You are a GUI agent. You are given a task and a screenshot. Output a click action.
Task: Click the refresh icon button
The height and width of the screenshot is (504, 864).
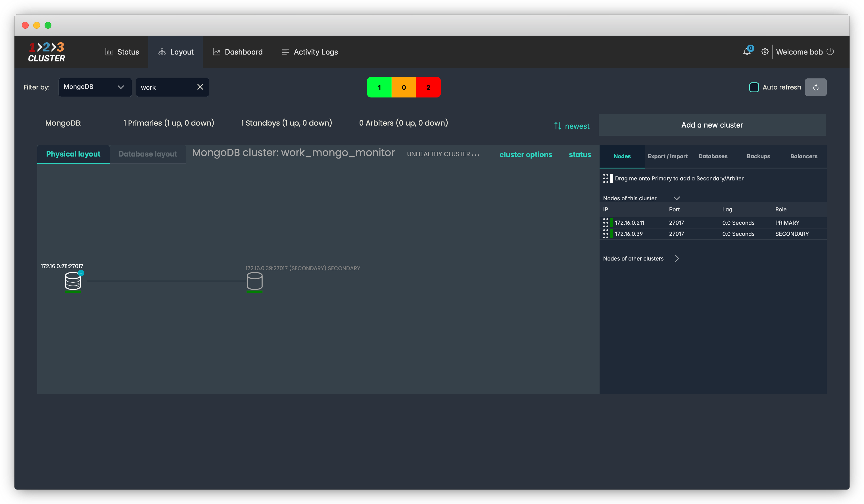(815, 88)
